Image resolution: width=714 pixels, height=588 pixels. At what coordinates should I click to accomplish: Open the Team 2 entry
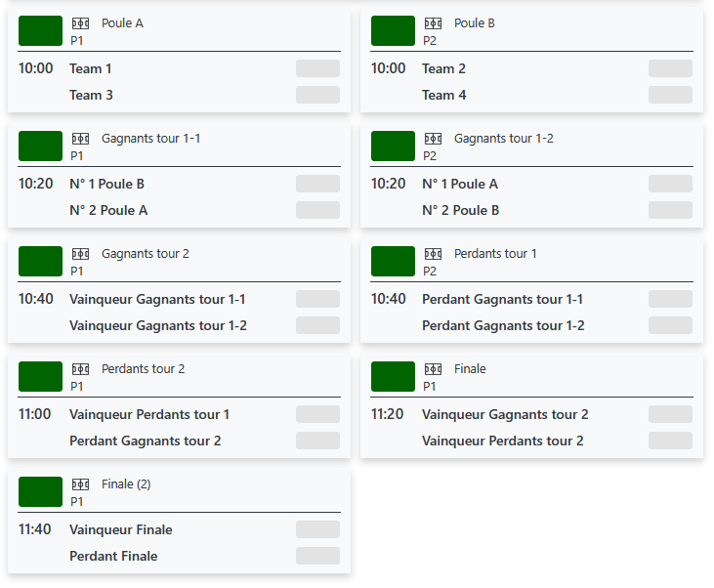pos(443,68)
